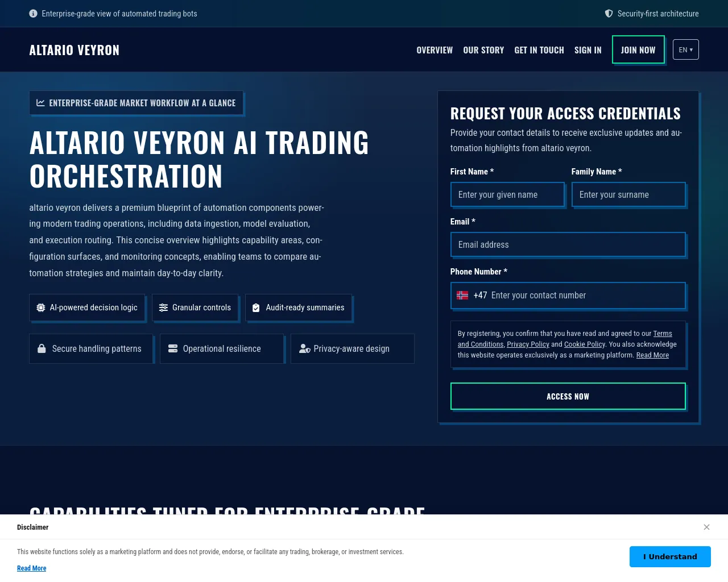The height and width of the screenshot is (582, 728).
Task: Click Read More in the Disclaimer banner
Action: point(32,568)
